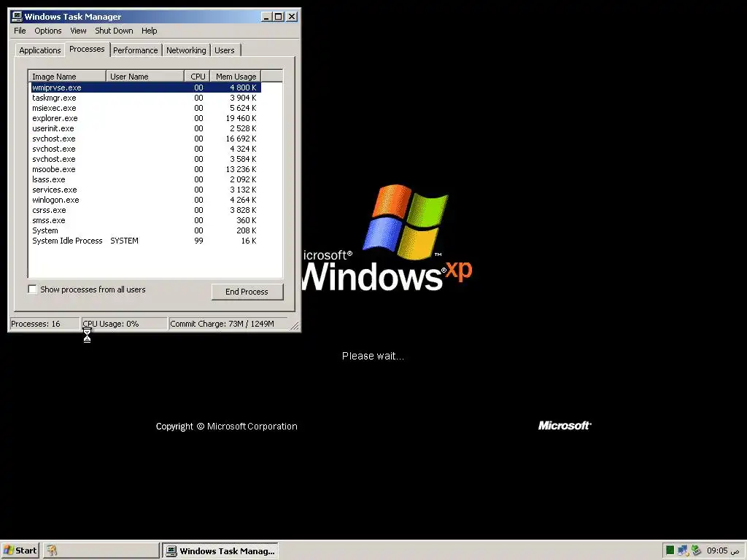
Task: Select the Processes tab
Action: [x=87, y=49]
